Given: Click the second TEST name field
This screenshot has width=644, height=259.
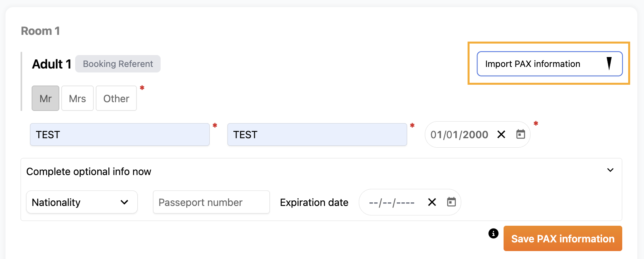Looking at the screenshot, I should 317,135.
